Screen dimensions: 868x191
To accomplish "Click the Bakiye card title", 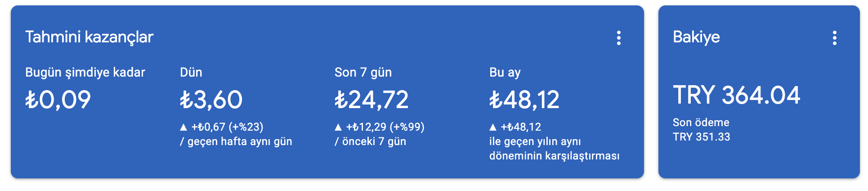I will 696,37.
